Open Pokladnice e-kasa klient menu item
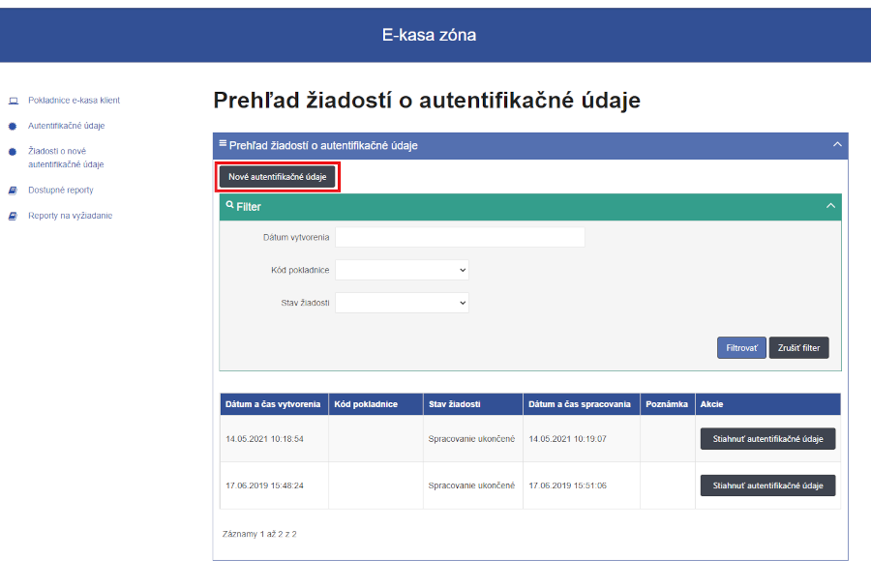Image resolution: width=871 pixels, height=588 pixels. [x=74, y=101]
